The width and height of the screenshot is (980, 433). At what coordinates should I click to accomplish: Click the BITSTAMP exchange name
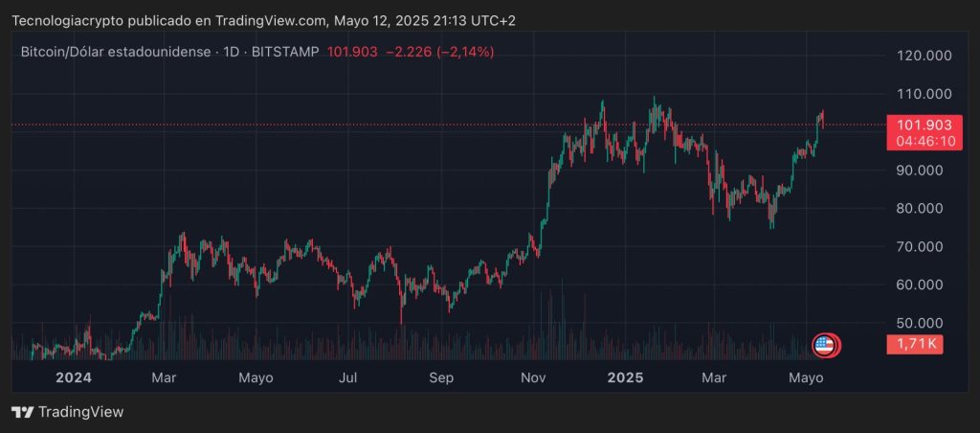click(x=286, y=52)
